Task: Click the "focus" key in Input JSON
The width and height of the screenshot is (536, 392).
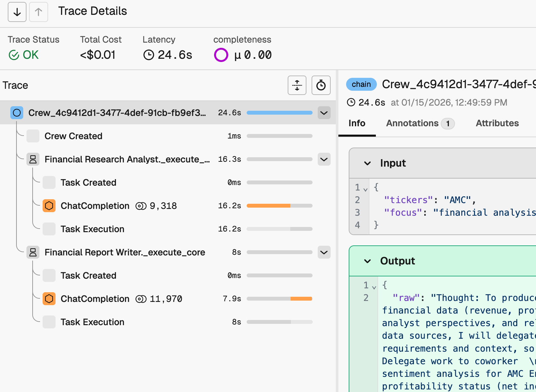Action: 403,212
